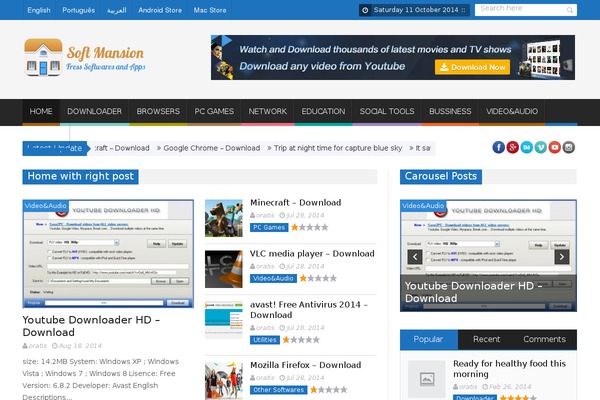The image size is (600, 400).
Task: Open the VLC cone thumbnail
Action: (x=223, y=269)
